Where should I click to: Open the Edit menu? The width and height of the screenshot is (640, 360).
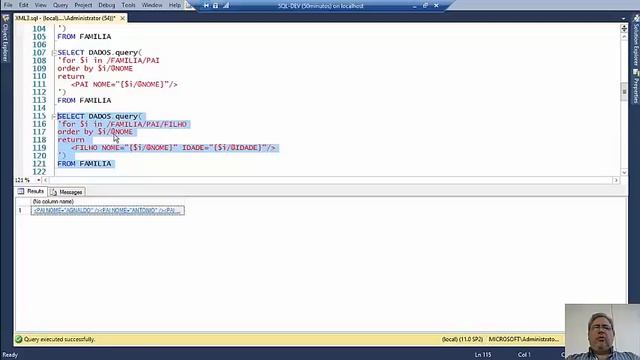click(x=23, y=5)
